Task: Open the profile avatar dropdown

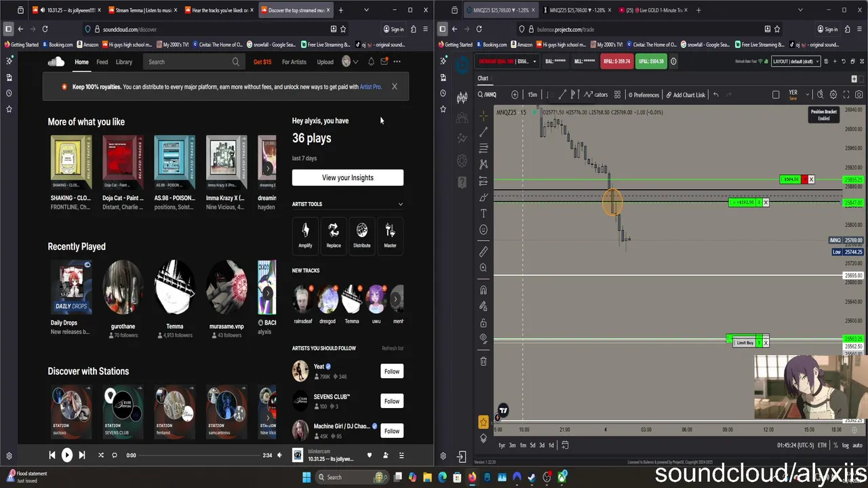Action: [349, 62]
